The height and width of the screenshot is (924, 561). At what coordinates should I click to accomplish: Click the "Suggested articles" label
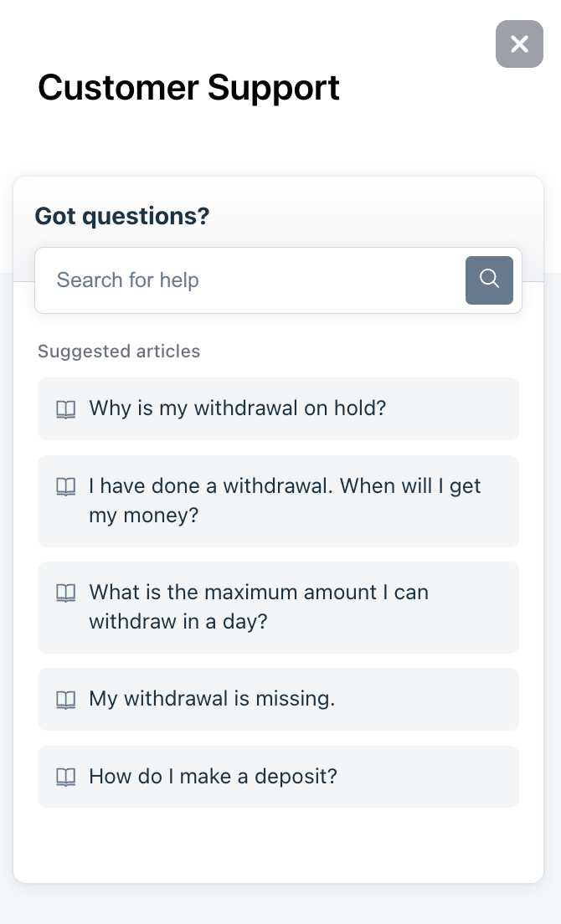[x=119, y=351]
